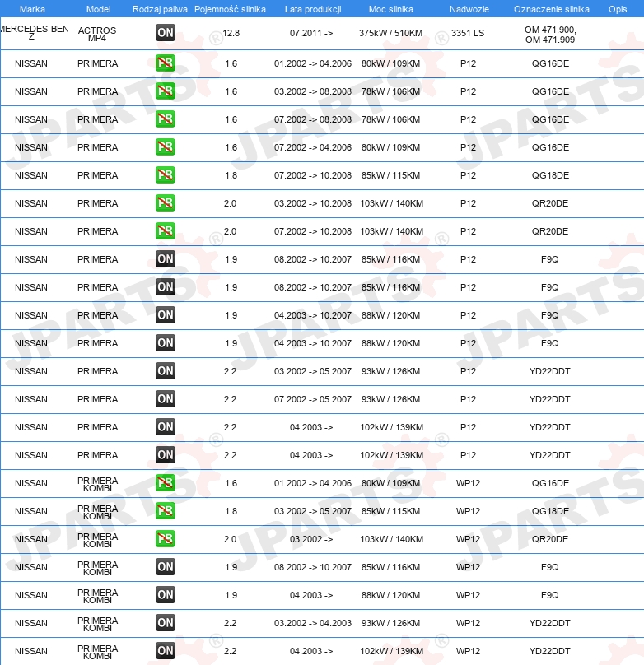Click the WP12 row's QG18DE engine code
Image resolution: width=644 pixels, height=665 pixels.
550,511
